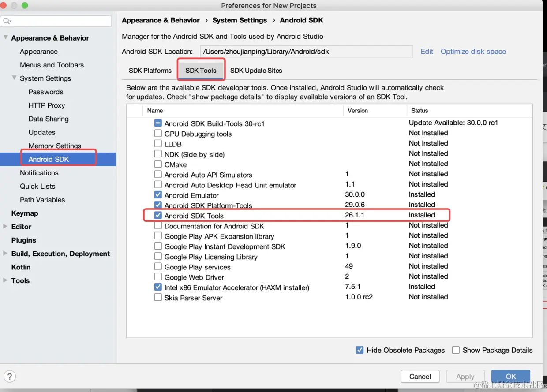Collapse the Appearance & Behavior tree node
This screenshot has height=392, width=547.
pyautogui.click(x=6, y=37)
